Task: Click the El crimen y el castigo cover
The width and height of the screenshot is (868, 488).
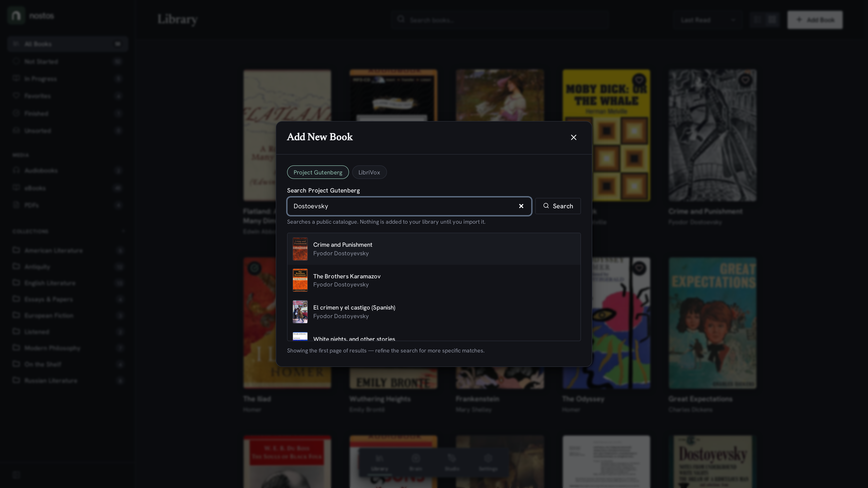Action: 300,312
